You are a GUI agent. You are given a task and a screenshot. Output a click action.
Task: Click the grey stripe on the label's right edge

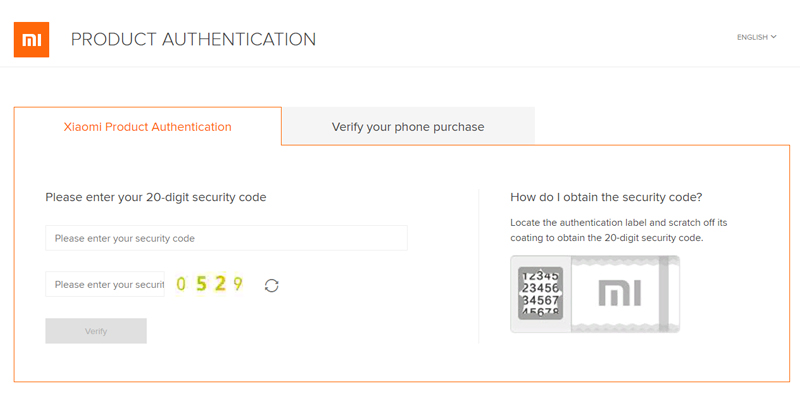[x=664, y=294]
